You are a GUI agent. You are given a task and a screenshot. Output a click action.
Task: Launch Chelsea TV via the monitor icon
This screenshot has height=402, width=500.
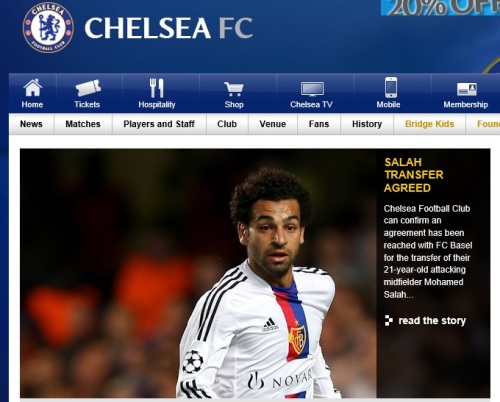pyautogui.click(x=312, y=89)
